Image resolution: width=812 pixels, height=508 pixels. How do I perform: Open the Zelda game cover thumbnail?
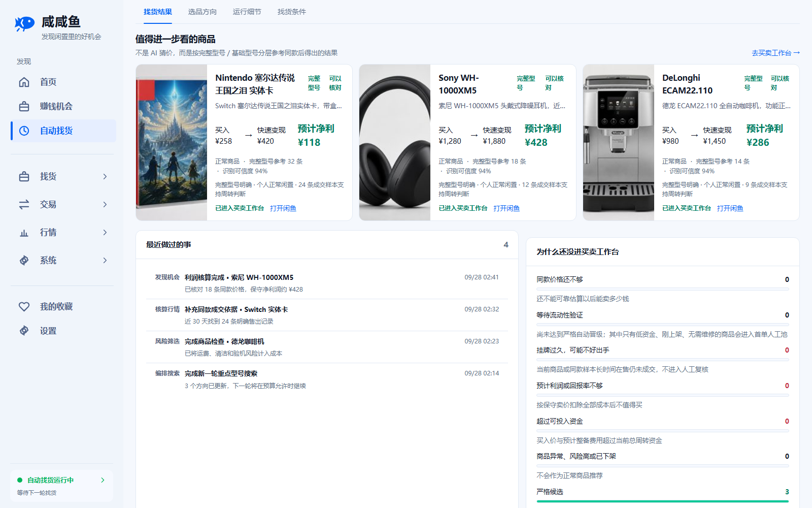pos(172,142)
